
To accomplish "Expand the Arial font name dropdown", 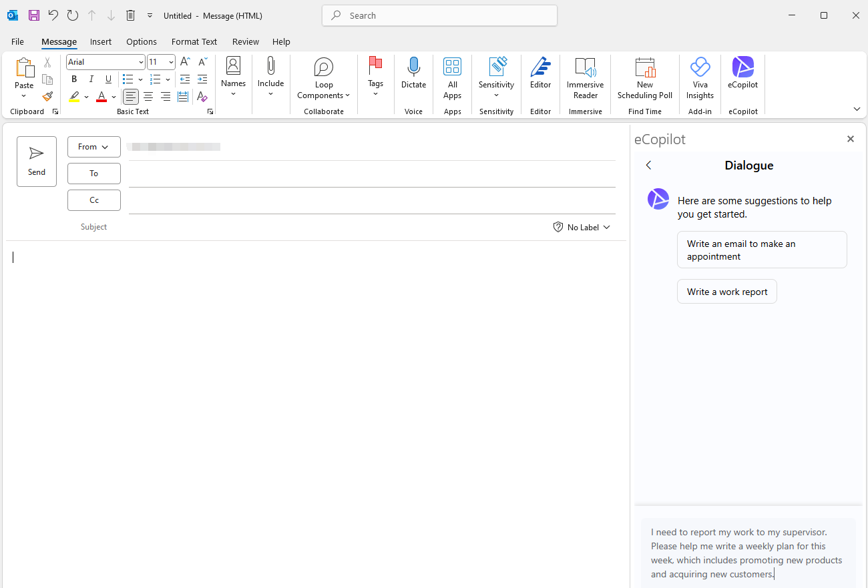I will pyautogui.click(x=141, y=62).
